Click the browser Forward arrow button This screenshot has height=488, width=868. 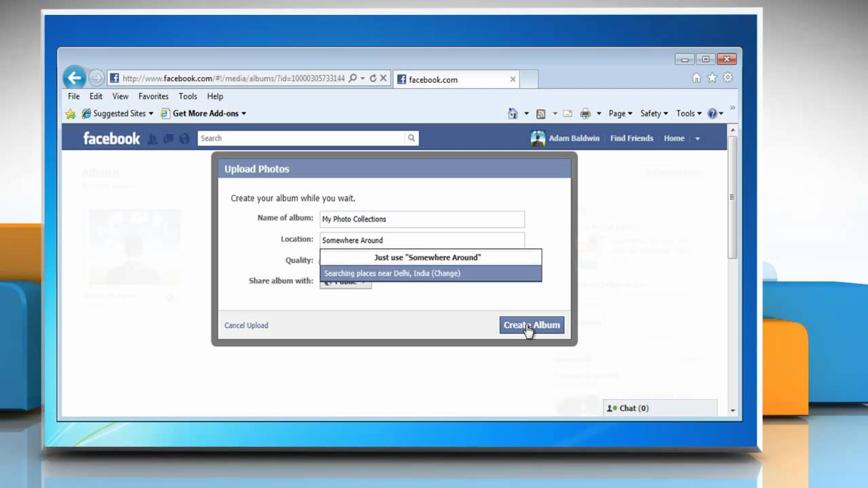[96, 78]
